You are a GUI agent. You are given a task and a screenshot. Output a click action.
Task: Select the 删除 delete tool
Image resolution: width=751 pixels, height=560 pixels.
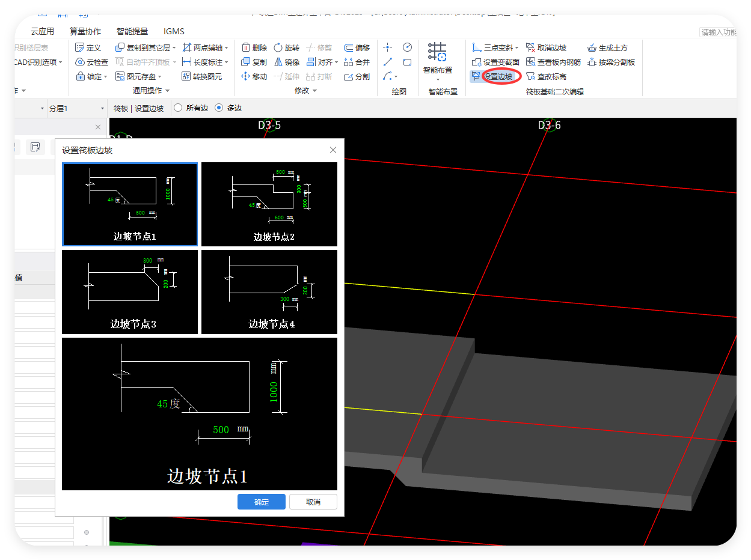[254, 47]
